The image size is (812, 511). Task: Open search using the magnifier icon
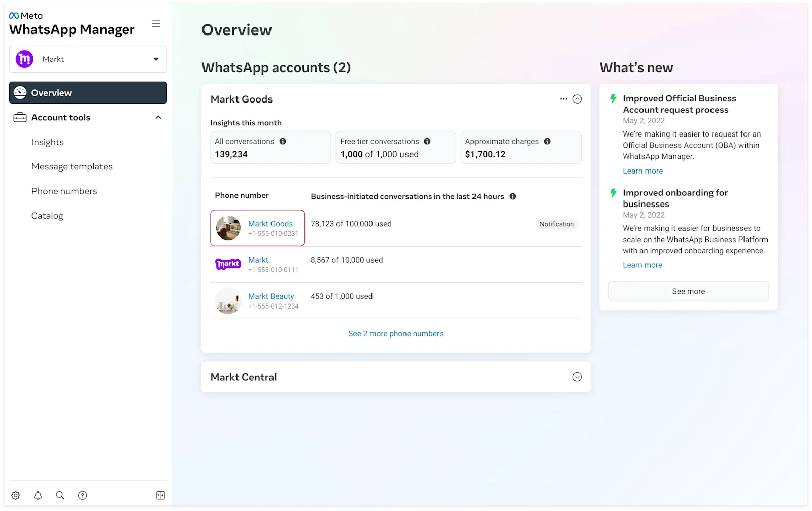tap(60, 495)
